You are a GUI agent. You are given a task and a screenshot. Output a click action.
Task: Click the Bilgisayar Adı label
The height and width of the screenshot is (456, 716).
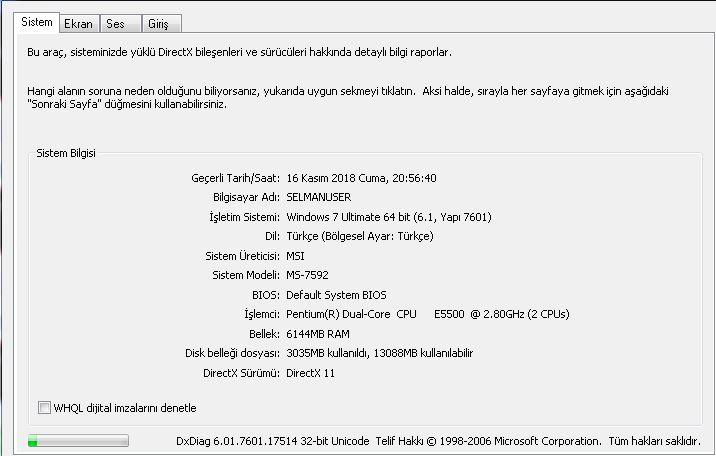pyautogui.click(x=247, y=197)
